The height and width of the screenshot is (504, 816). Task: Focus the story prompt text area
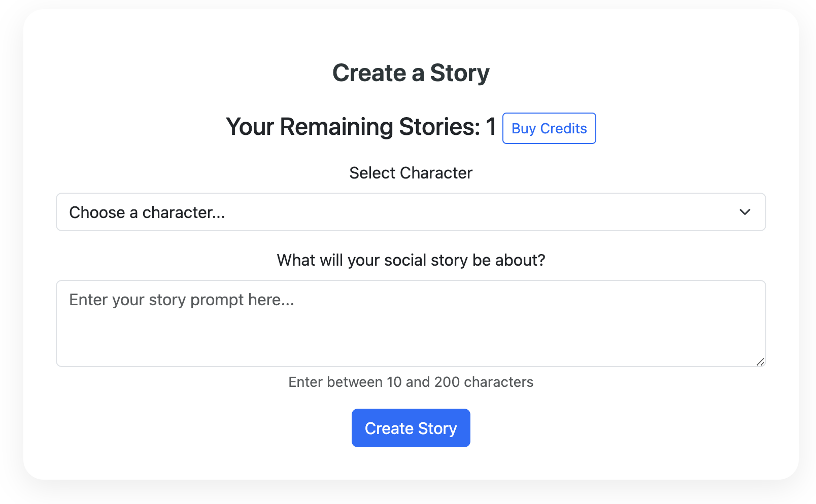[x=411, y=323]
